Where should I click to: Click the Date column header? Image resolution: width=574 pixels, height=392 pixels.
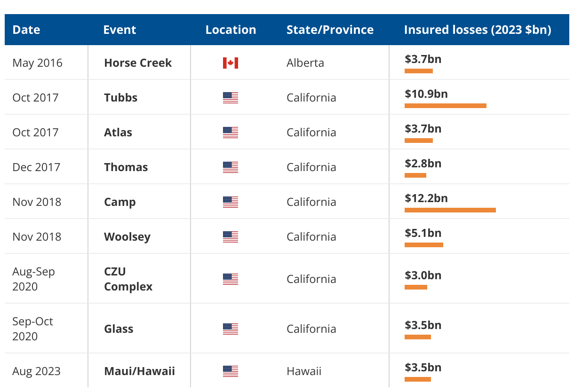(x=26, y=30)
